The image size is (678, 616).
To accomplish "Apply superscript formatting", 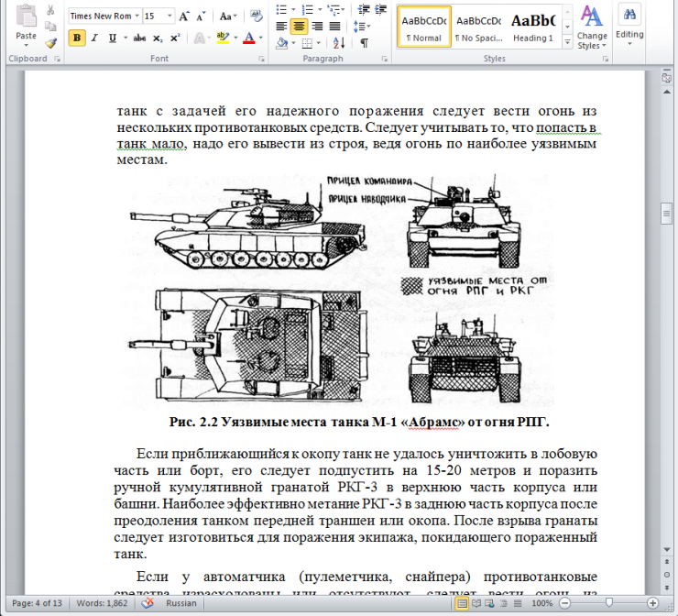I will 175,38.
